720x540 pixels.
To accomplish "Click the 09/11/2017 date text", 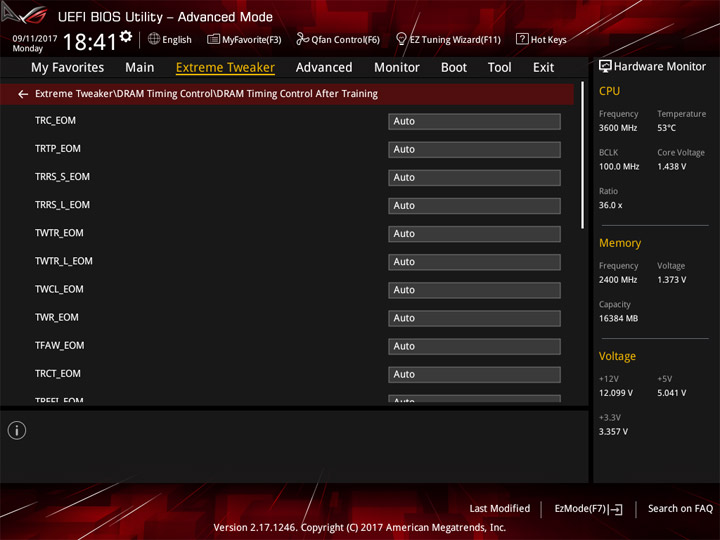I will [x=34, y=38].
